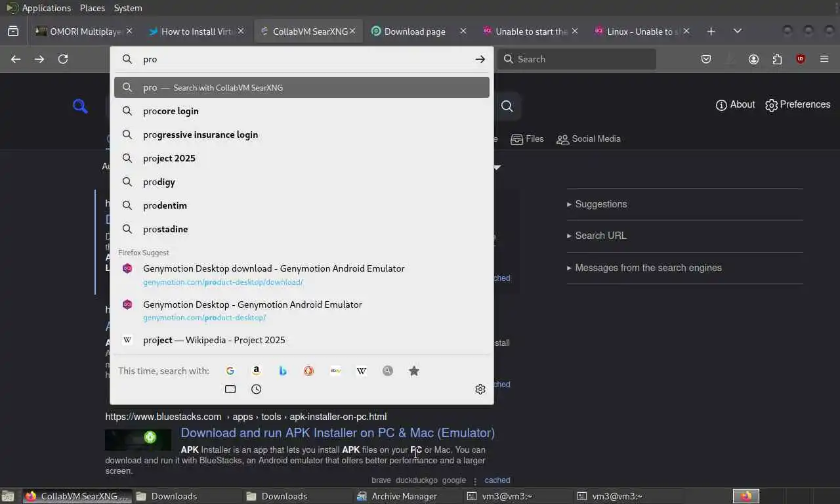Switch to Linux - Unable to tab
This screenshot has width=840, height=504.
[640, 31]
